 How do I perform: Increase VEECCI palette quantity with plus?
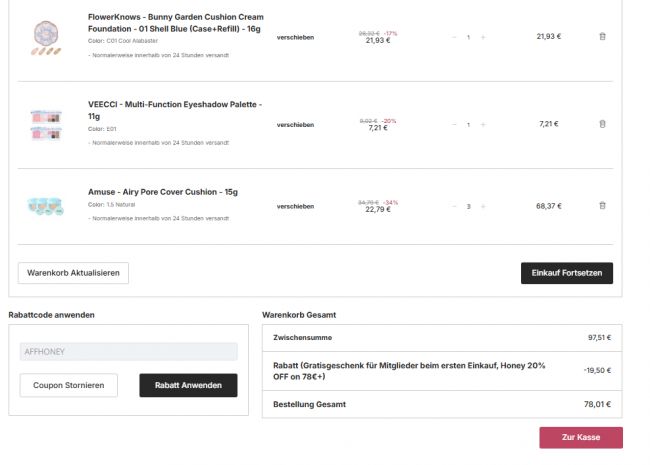483,125
